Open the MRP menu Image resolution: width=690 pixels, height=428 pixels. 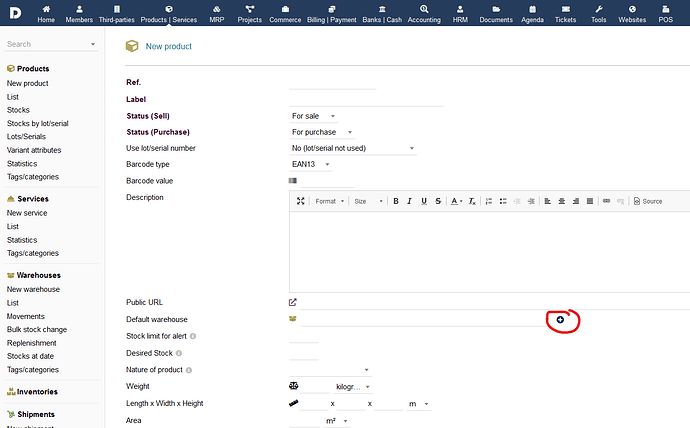point(217,14)
